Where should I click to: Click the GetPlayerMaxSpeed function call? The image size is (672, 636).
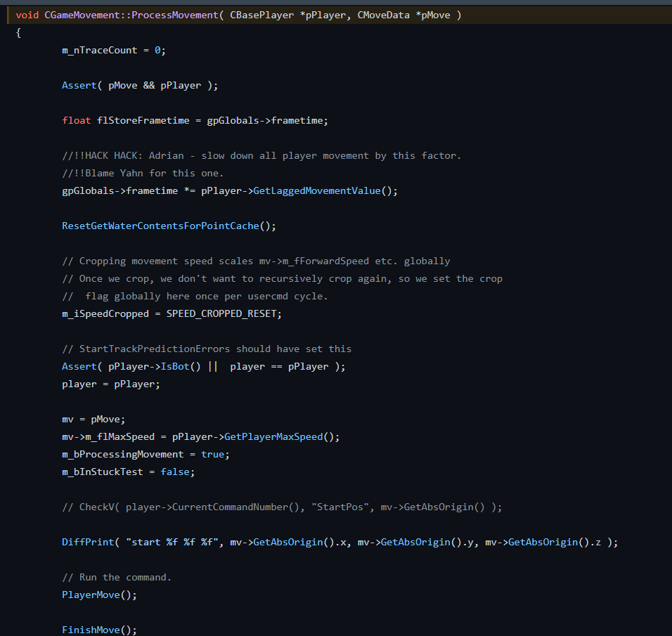point(273,436)
